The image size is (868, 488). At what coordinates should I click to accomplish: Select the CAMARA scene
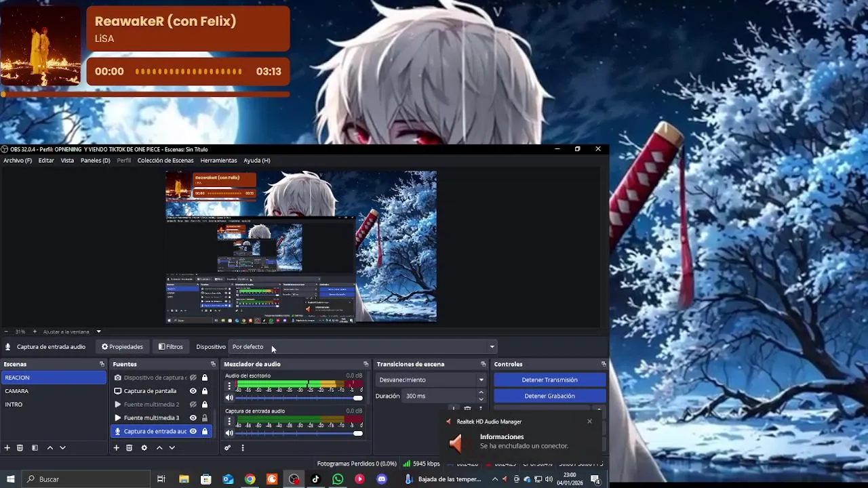point(54,391)
